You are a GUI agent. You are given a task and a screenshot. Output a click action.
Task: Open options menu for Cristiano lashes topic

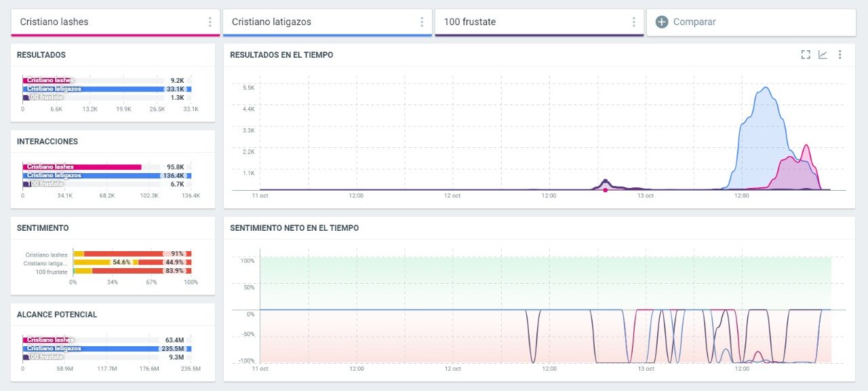point(210,22)
